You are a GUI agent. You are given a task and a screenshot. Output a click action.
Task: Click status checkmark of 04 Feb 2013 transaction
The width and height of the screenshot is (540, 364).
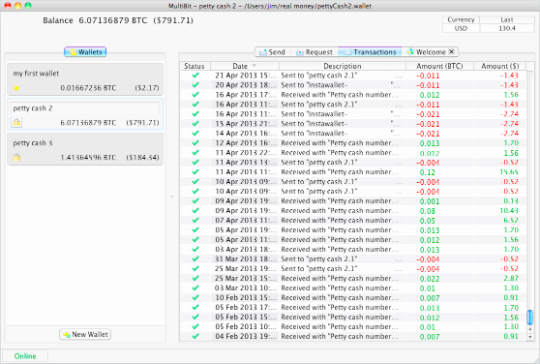click(x=195, y=336)
